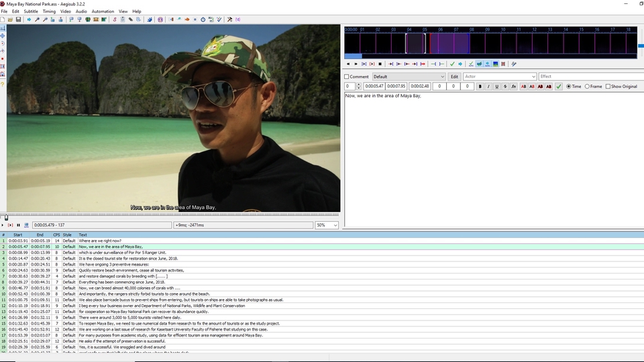Click the audio timeline at 08 mark
This screenshot has height=362, width=644.
pos(472,29)
